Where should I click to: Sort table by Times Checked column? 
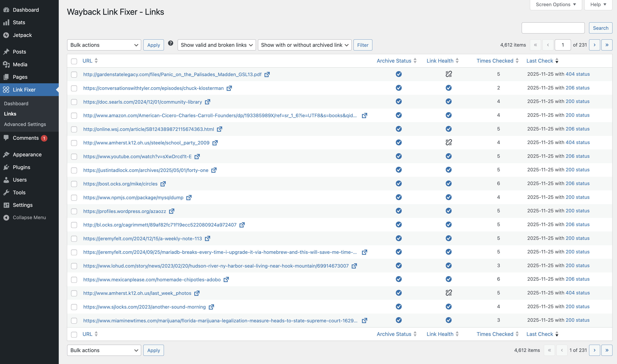point(495,61)
